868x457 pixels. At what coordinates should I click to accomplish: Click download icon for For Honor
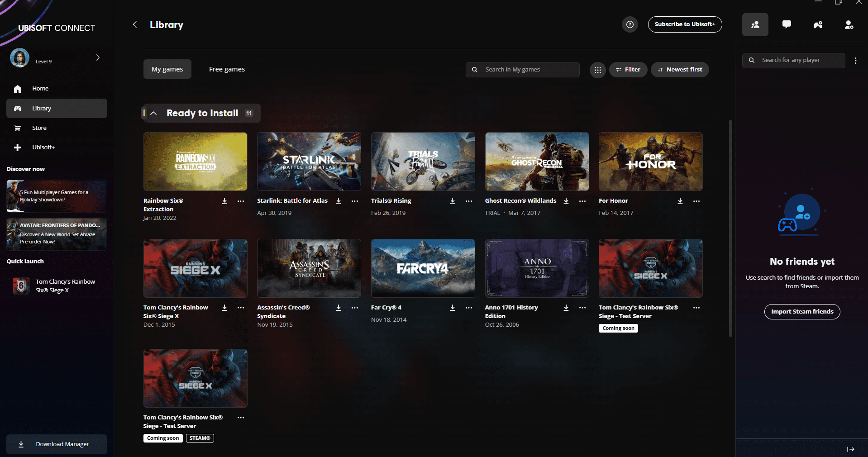(x=680, y=201)
